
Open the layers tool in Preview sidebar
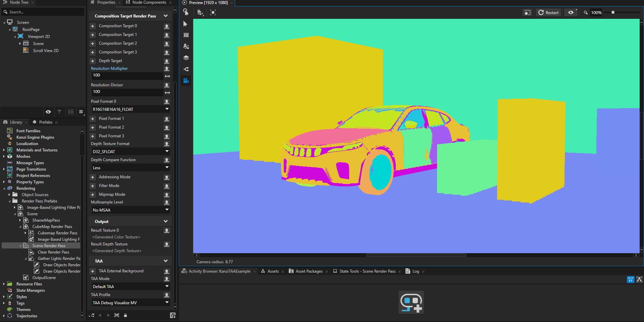click(x=186, y=58)
